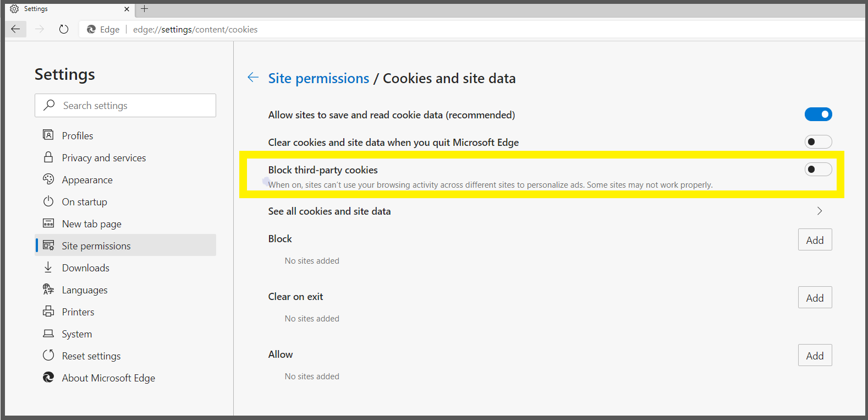Screen dimensions: 868x420
Task: Click the address bar URL
Action: [195, 29]
